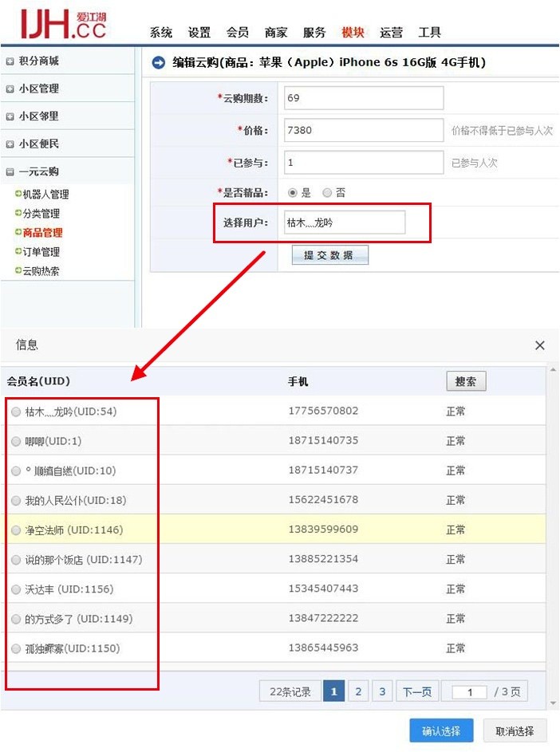Select user 枯木灬龙吟 (UID:54)
The width and height of the screenshot is (560, 752).
[16, 411]
